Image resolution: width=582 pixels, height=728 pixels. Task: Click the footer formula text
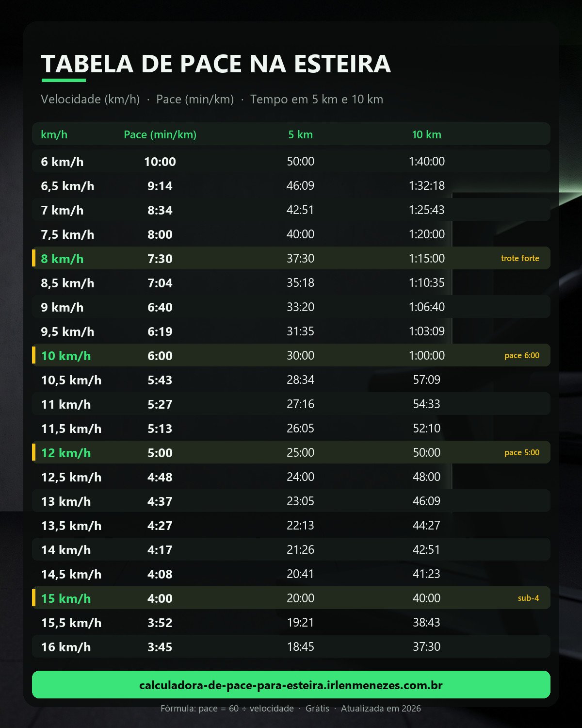[227, 708]
